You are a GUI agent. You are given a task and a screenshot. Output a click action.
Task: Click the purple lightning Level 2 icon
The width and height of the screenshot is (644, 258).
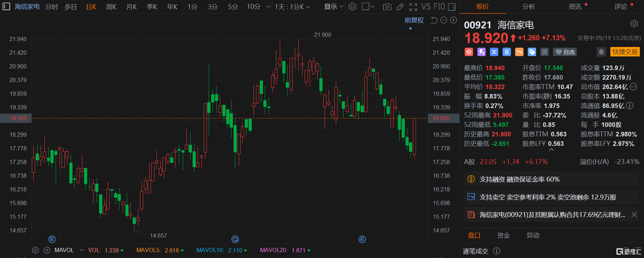(x=482, y=52)
